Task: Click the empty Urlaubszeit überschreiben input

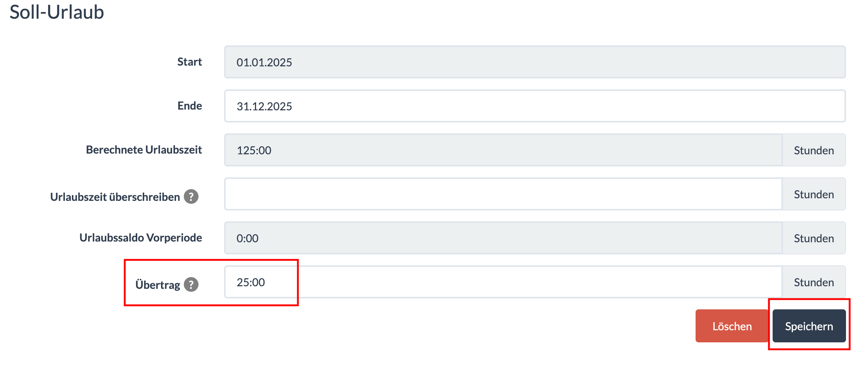Action: pyautogui.click(x=503, y=194)
